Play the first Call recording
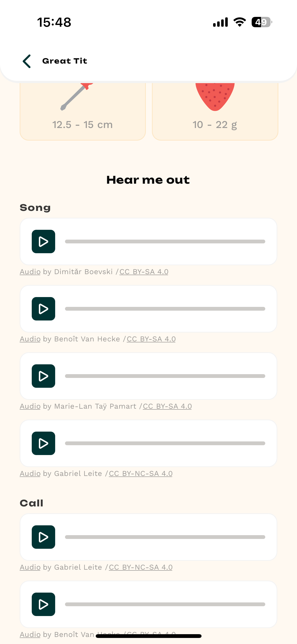Image resolution: width=297 pixels, height=644 pixels. (x=43, y=537)
